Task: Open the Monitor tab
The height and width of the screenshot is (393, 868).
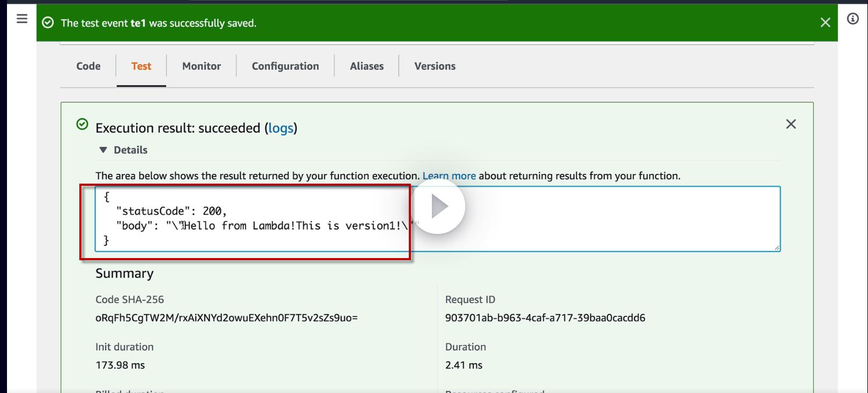Action: pyautogui.click(x=201, y=66)
